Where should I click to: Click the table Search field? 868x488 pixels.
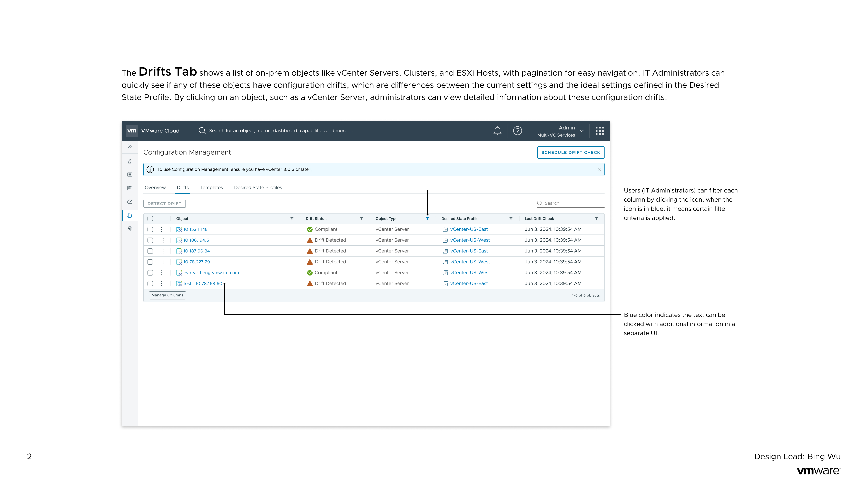click(x=570, y=203)
